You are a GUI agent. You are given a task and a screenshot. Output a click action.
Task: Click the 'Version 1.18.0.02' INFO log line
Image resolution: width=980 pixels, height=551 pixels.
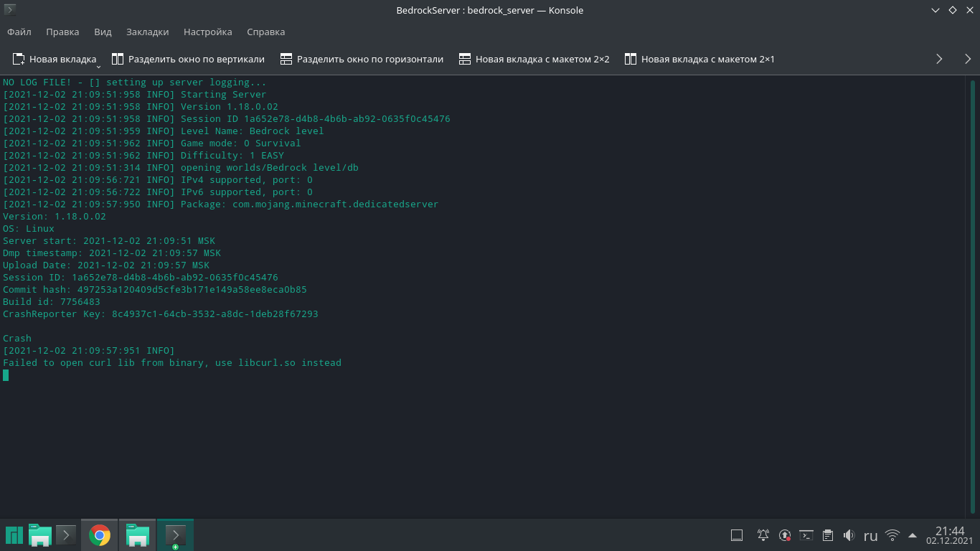pyautogui.click(x=141, y=107)
